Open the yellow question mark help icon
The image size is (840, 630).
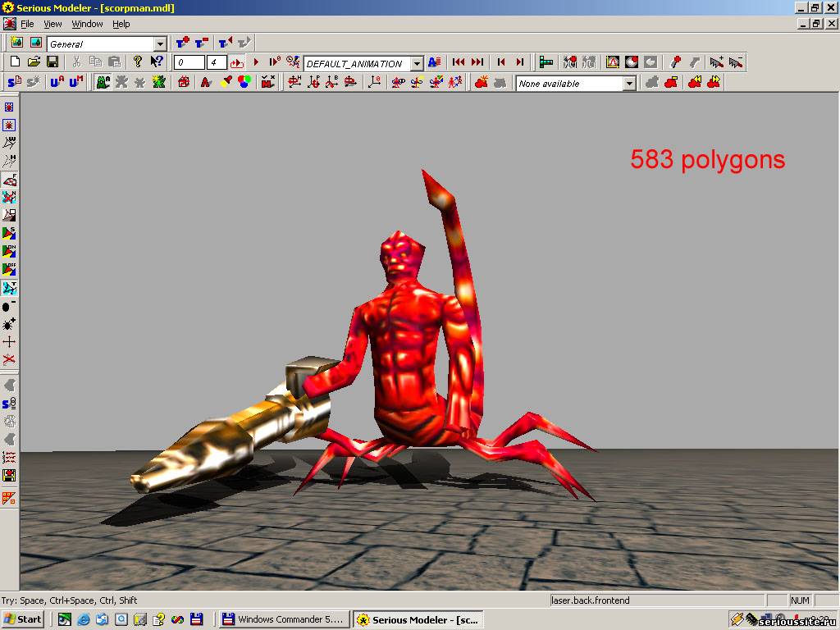138,62
